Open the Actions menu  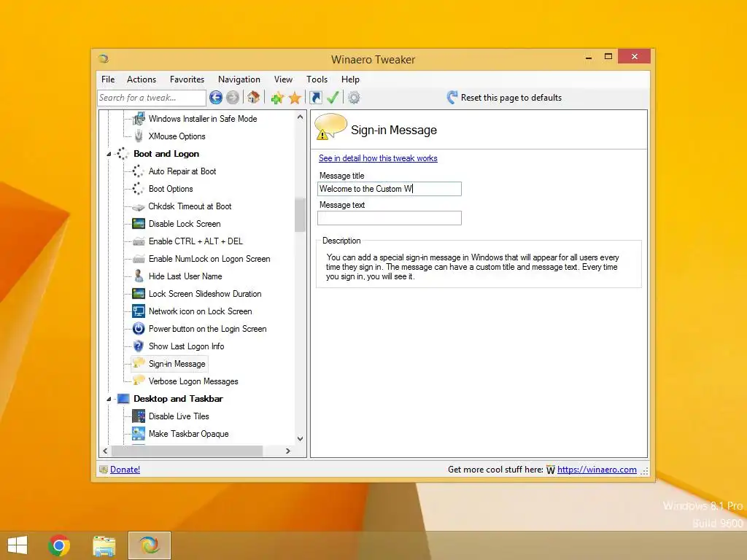(142, 79)
